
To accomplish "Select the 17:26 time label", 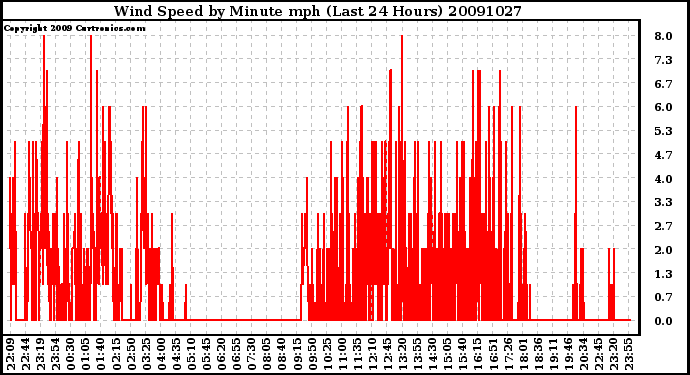I will (508, 354).
